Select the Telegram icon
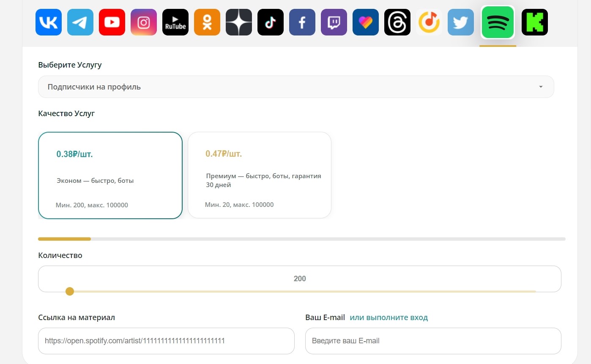This screenshot has width=591, height=364. click(x=80, y=22)
